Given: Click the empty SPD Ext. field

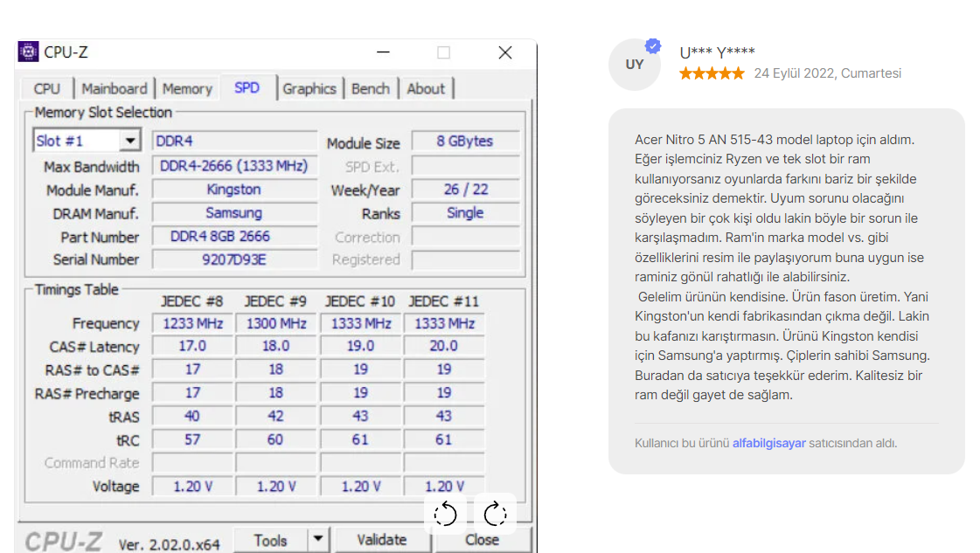Looking at the screenshot, I should [465, 166].
